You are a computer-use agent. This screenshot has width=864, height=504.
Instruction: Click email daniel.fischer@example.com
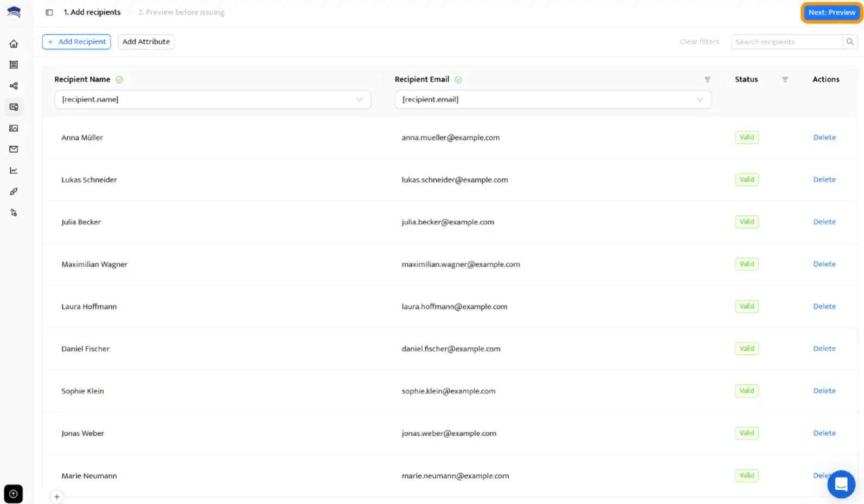pos(451,349)
